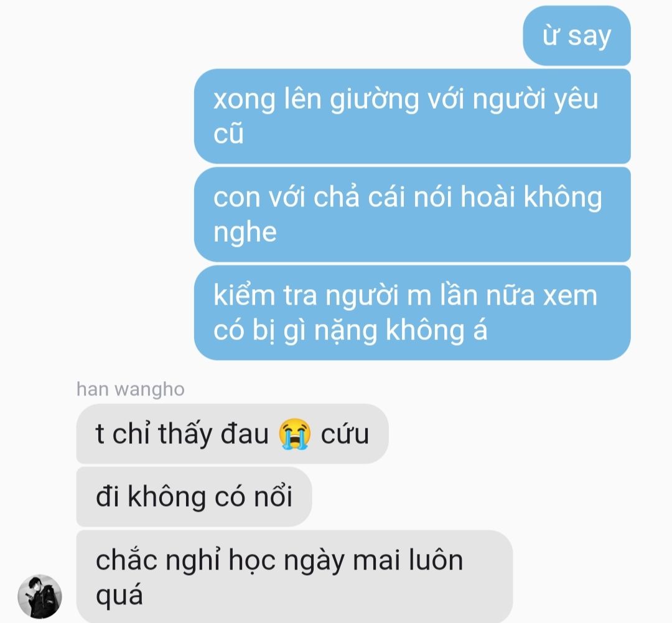Click the han wangho sender name
Image resolution: width=672 pixels, height=623 pixels.
click(130, 389)
